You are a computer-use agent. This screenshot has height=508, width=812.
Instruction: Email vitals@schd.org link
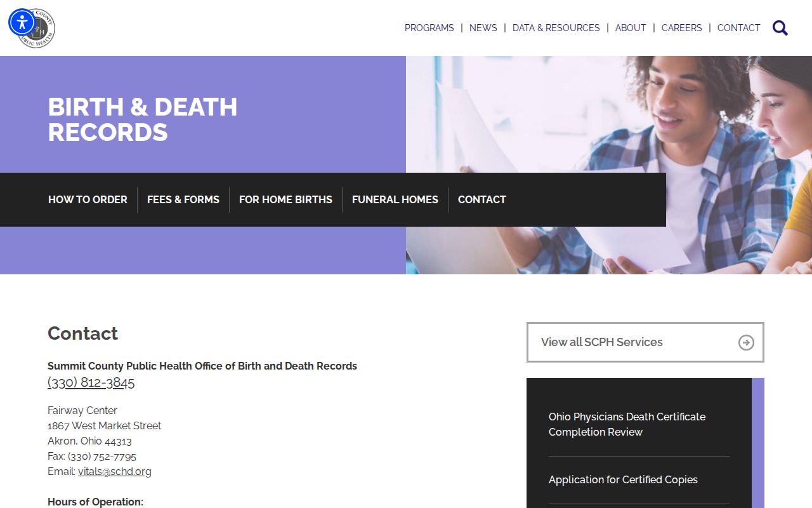click(x=115, y=471)
